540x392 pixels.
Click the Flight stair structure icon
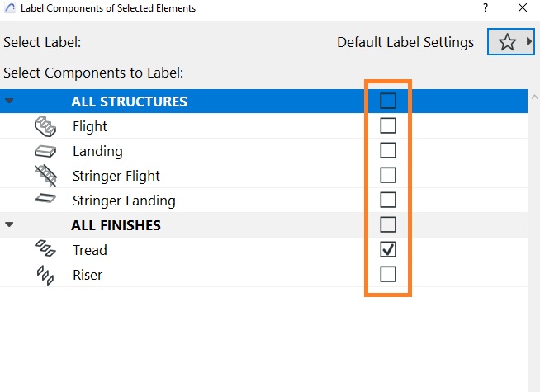(x=45, y=126)
